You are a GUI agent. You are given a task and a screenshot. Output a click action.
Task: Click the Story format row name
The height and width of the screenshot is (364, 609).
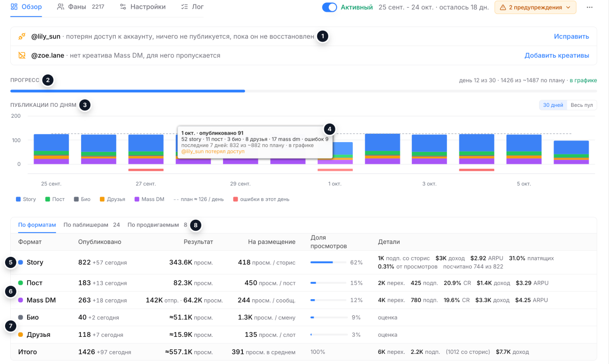[35, 263]
